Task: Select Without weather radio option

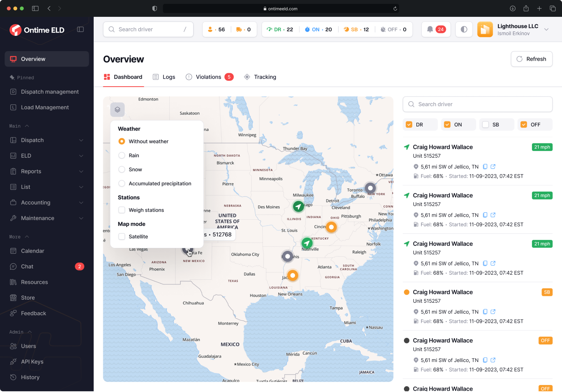Action: [122, 141]
